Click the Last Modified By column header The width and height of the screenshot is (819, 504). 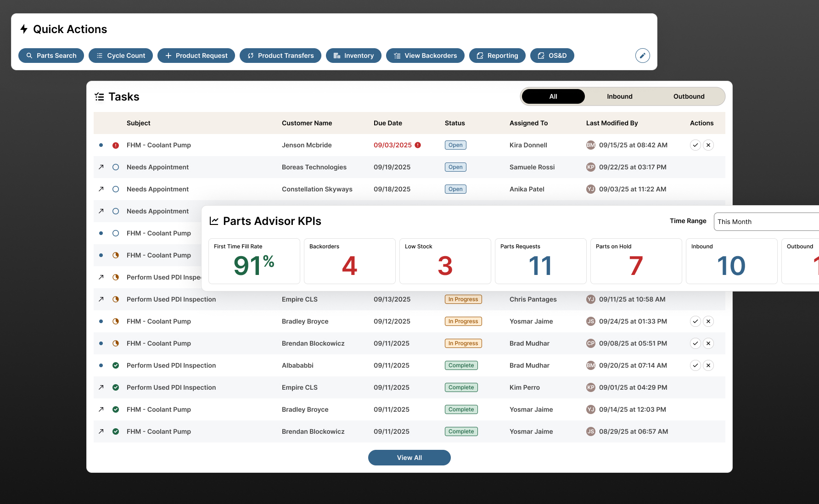612,123
